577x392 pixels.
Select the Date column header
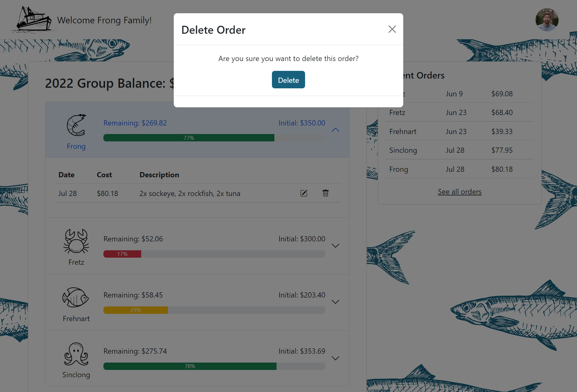point(66,175)
